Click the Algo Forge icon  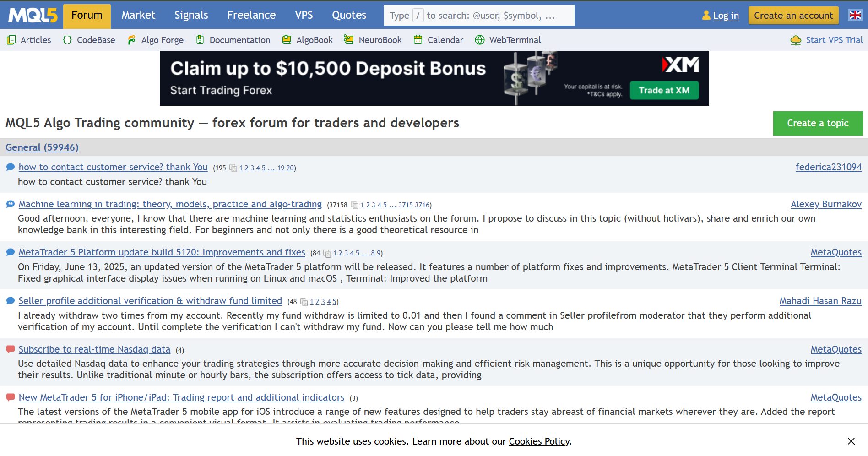click(x=132, y=40)
